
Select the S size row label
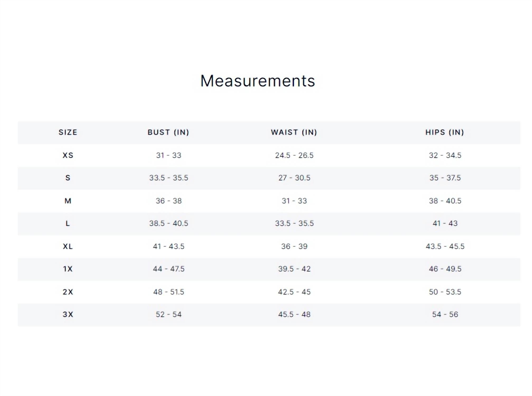coord(68,178)
